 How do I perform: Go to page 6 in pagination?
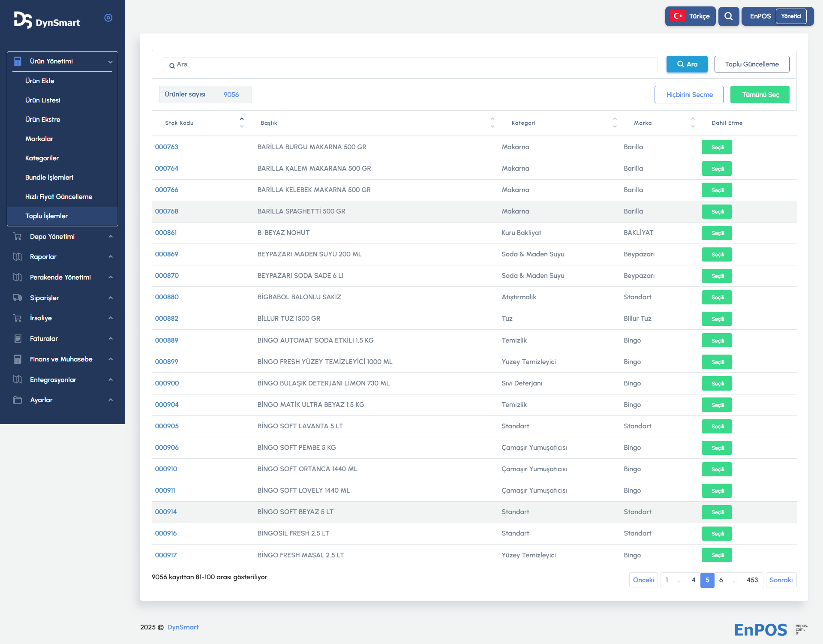(721, 580)
